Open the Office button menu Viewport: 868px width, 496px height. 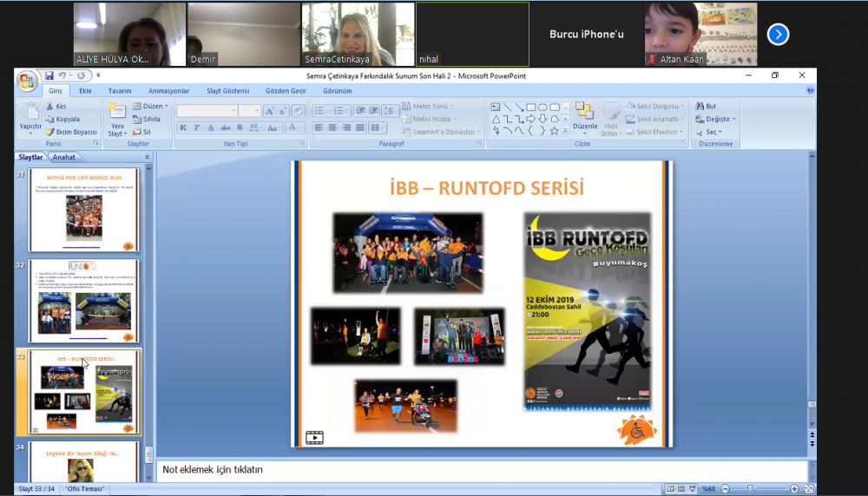pos(26,82)
